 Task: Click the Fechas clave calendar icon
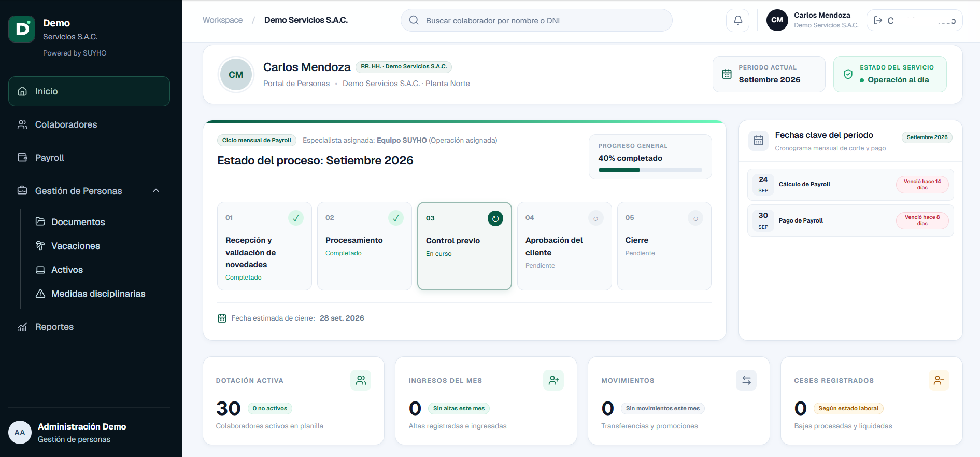[x=759, y=141]
